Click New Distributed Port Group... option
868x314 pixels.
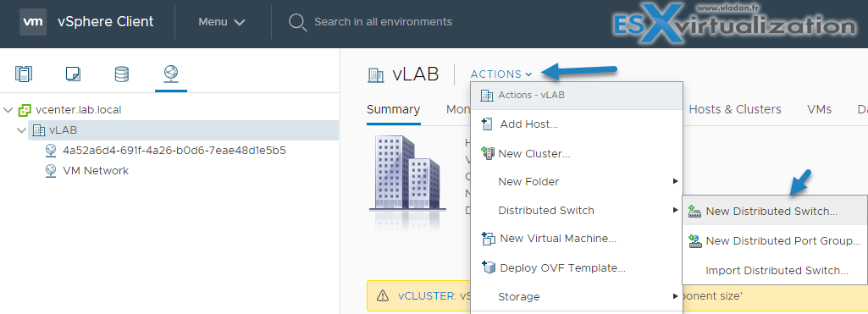[775, 241]
